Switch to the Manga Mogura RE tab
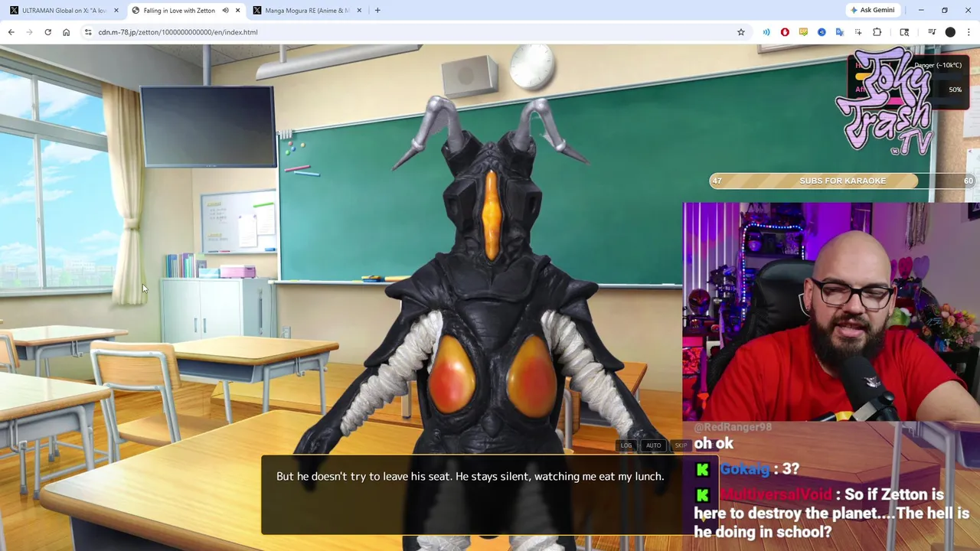Screen dimensions: 980x551 click(x=306, y=11)
